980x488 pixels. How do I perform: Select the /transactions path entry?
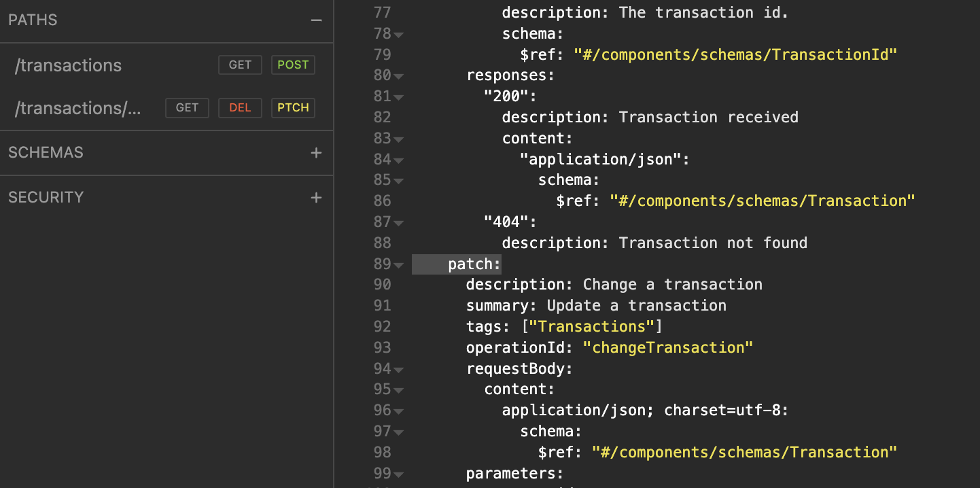pos(68,66)
